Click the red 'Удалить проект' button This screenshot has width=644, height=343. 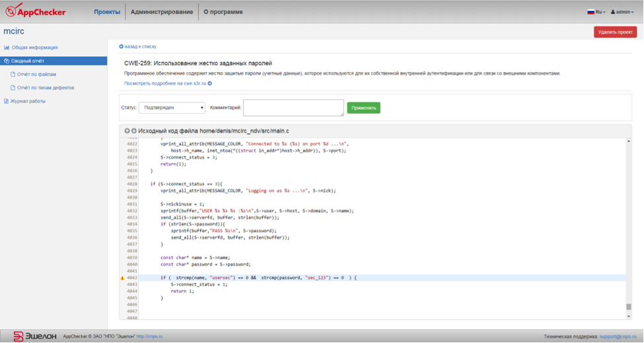[x=615, y=32]
